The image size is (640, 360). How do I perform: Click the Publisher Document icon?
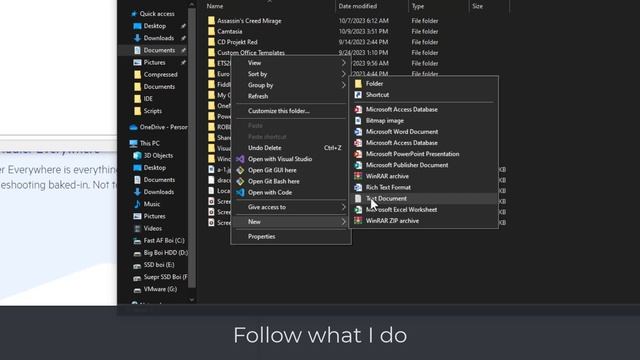click(358, 165)
